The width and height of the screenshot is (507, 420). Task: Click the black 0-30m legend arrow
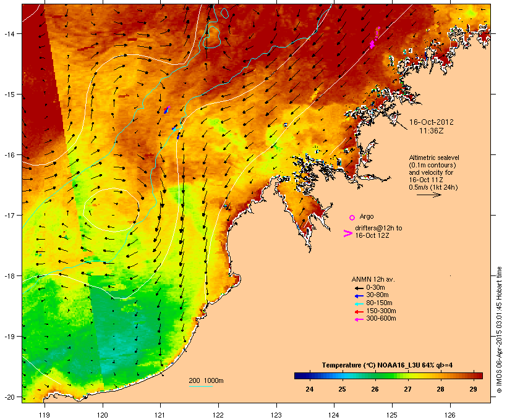click(359, 288)
